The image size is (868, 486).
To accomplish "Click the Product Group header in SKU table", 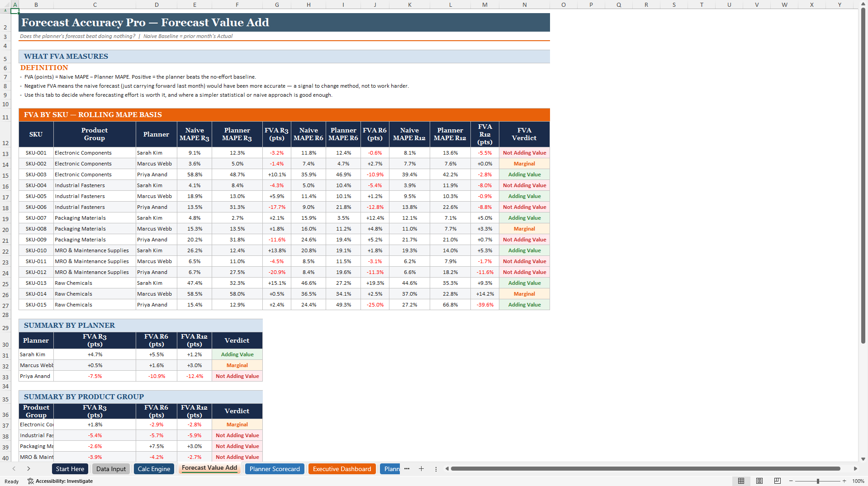I will [x=95, y=134].
